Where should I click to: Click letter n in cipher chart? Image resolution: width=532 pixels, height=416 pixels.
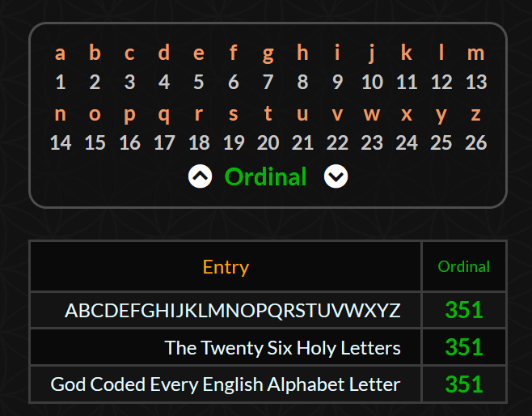pos(61,114)
